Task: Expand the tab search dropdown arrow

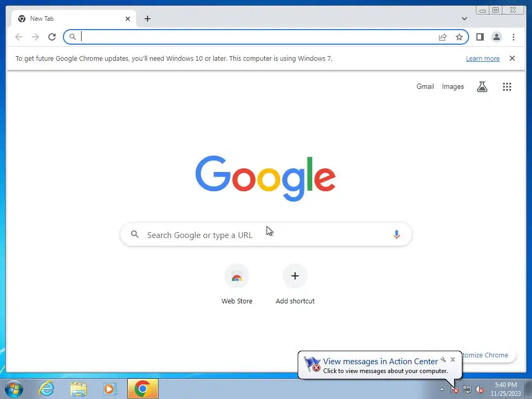Action: tap(464, 19)
